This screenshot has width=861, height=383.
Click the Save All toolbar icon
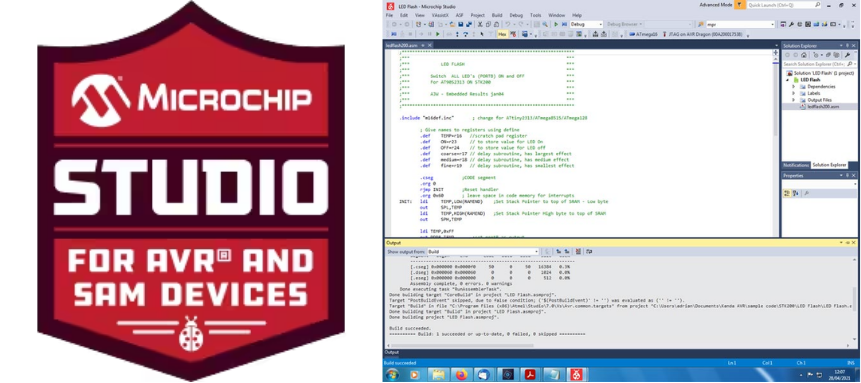coord(469,24)
